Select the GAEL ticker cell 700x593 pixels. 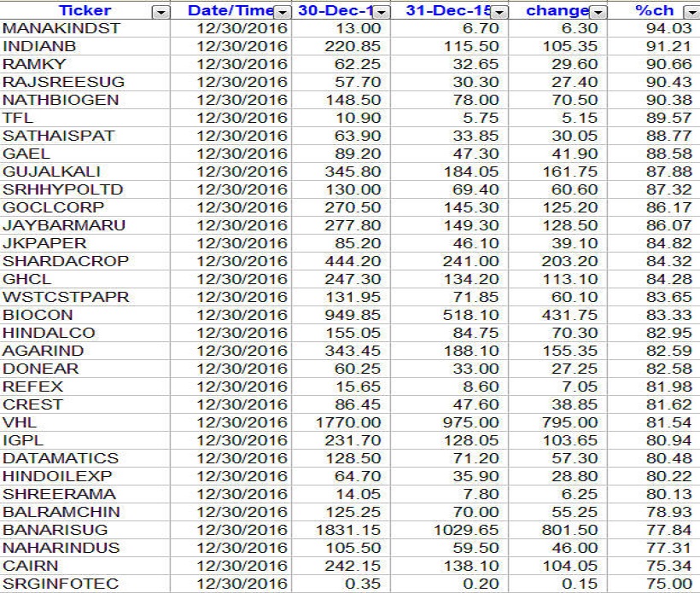pos(85,154)
